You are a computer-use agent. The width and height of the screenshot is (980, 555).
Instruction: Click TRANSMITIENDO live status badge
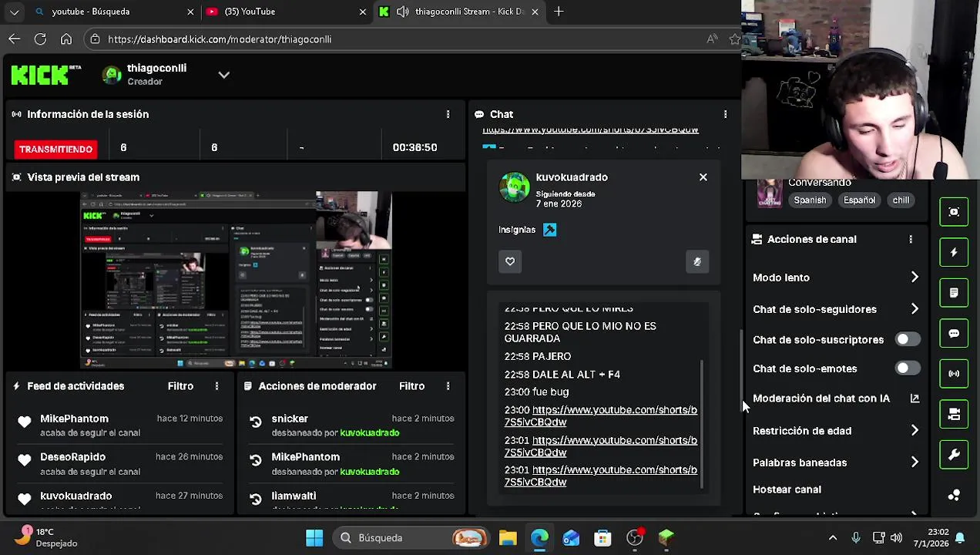tap(55, 149)
